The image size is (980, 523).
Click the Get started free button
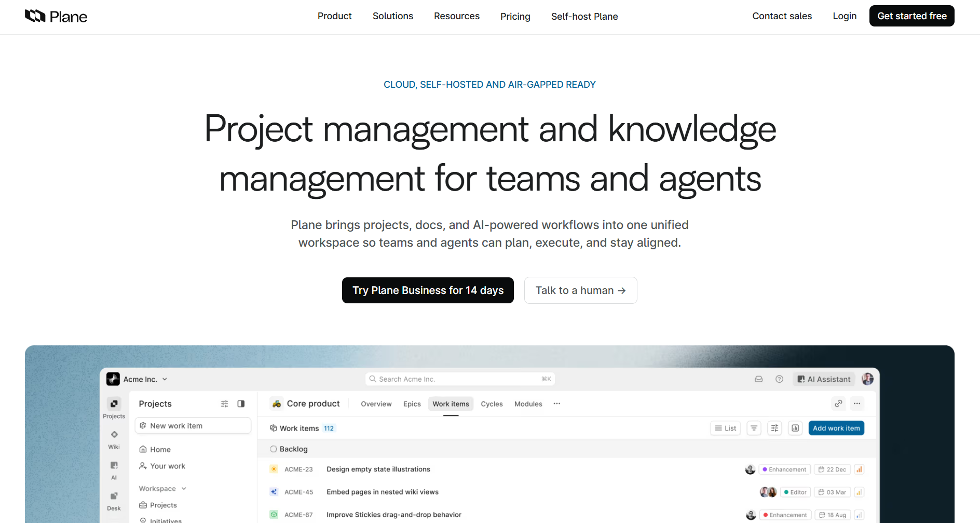(912, 16)
